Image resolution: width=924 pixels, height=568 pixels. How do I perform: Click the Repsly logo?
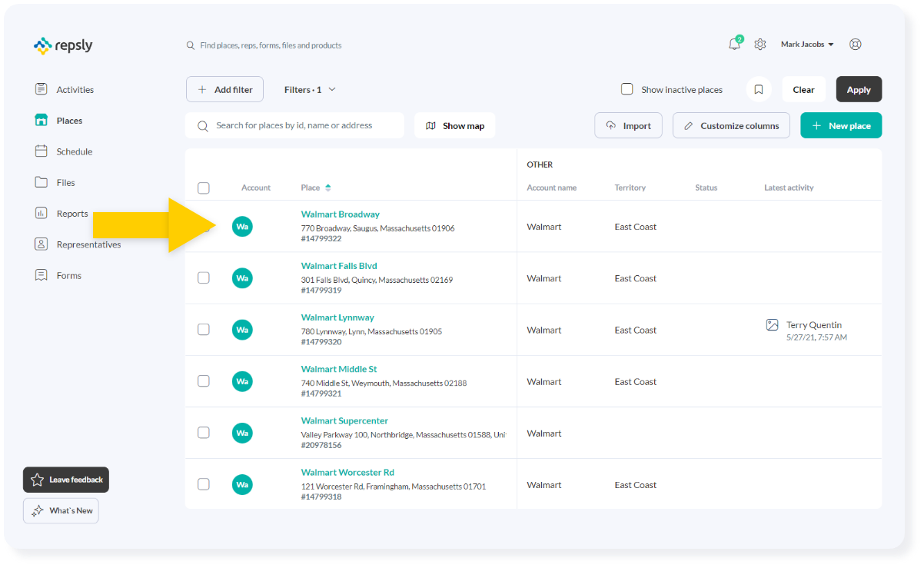pyautogui.click(x=63, y=45)
